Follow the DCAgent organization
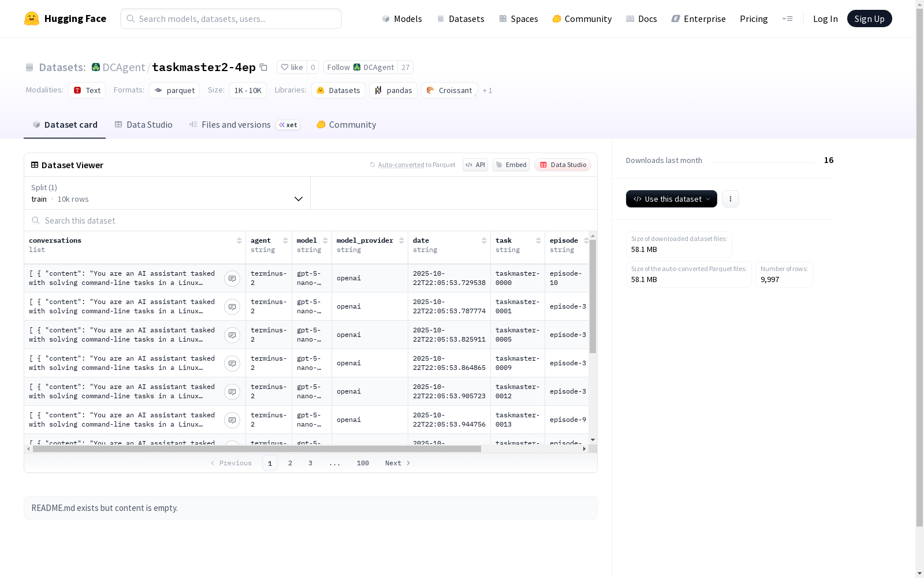 pos(361,67)
